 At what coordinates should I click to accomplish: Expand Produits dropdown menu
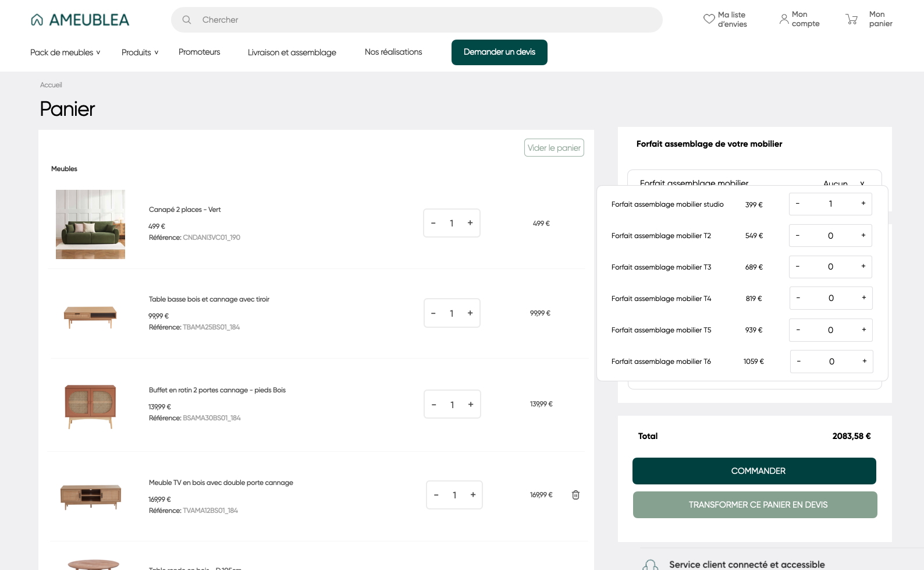[140, 52]
